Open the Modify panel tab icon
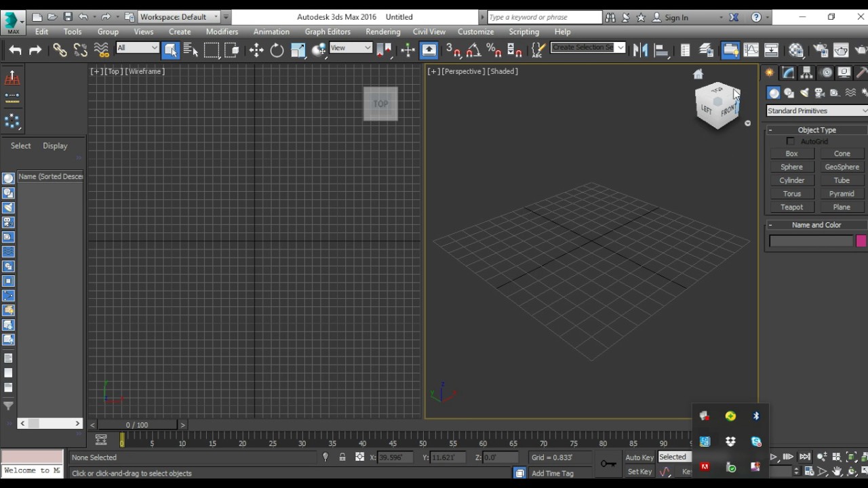This screenshot has width=868, height=488. coord(788,73)
